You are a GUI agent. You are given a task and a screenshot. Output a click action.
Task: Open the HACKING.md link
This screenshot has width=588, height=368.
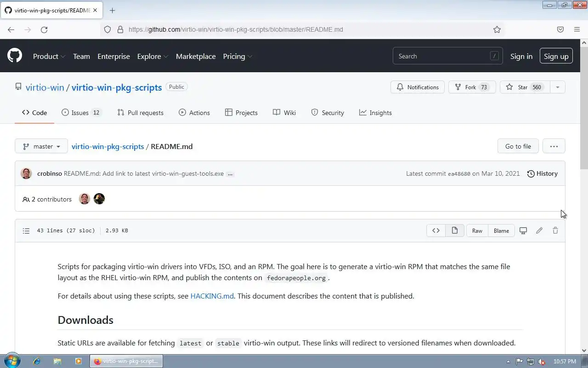coord(212,296)
